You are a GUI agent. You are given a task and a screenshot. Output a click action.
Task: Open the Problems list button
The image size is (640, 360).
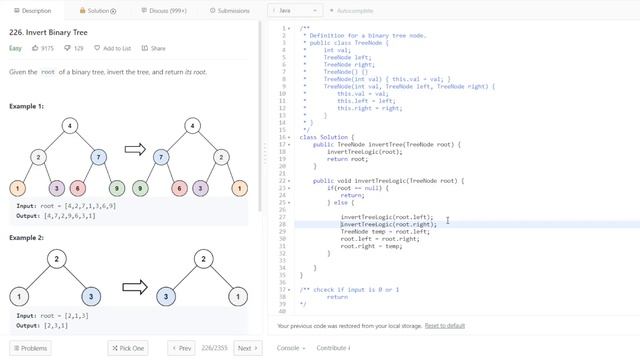[30, 348]
